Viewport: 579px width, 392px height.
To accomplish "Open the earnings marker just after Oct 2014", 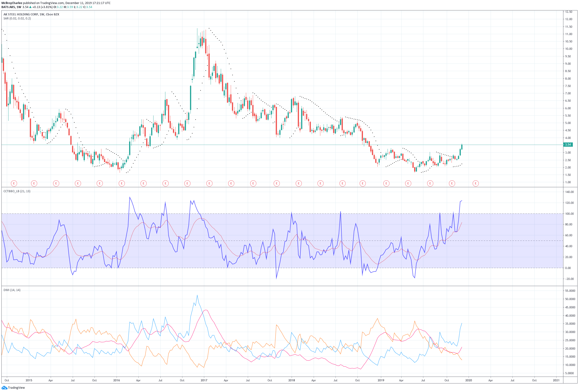I will [14, 183].
